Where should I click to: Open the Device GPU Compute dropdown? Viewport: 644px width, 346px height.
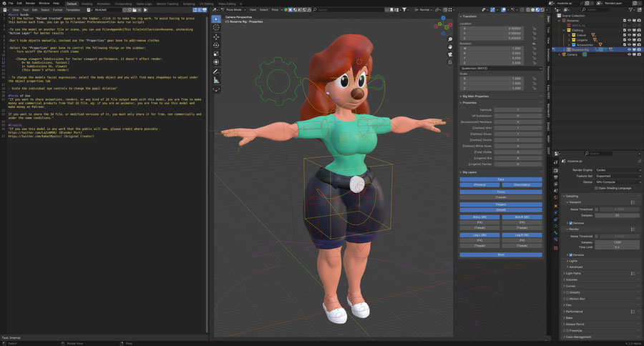pos(618,182)
